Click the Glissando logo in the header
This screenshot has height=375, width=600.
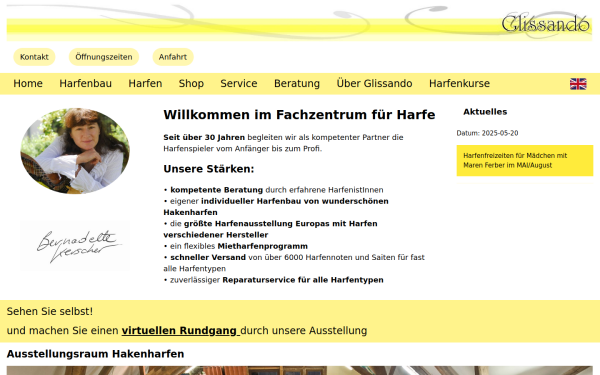pyautogui.click(x=546, y=24)
